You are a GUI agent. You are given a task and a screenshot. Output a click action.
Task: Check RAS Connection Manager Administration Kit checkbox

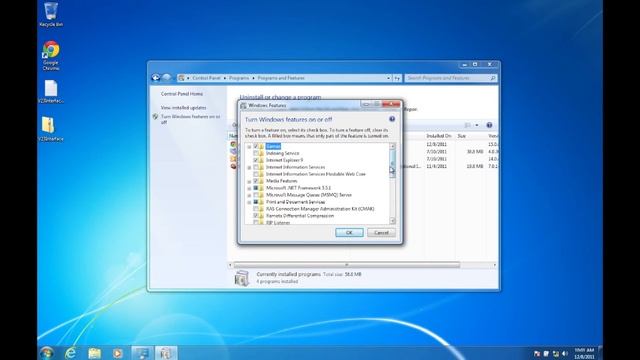(256, 209)
